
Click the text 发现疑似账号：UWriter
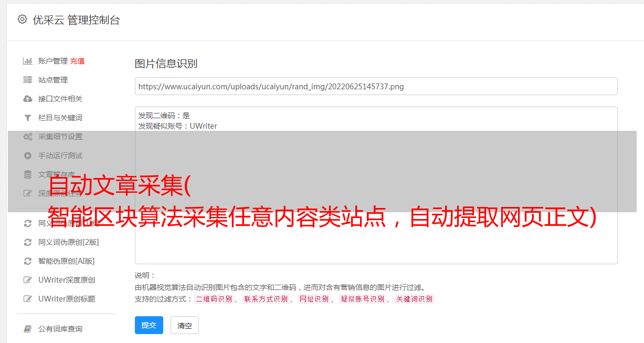178,126
